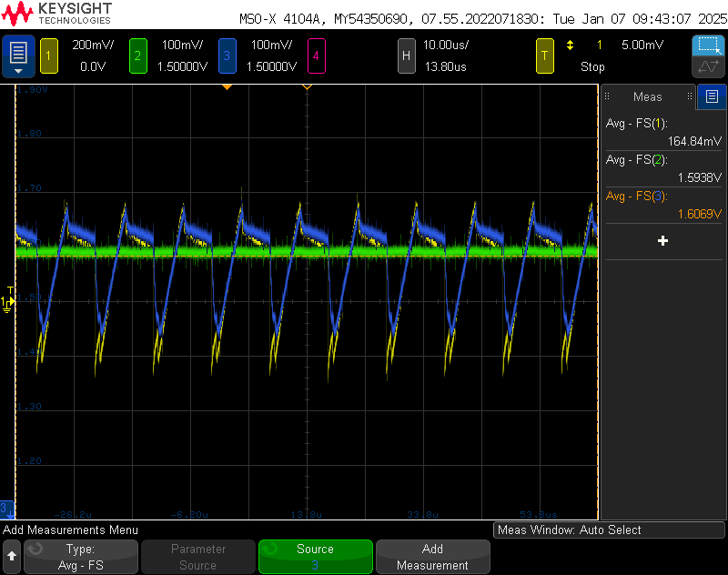Toggle channel 3 blue button
Screen dimensions: 728x575
tap(227, 56)
